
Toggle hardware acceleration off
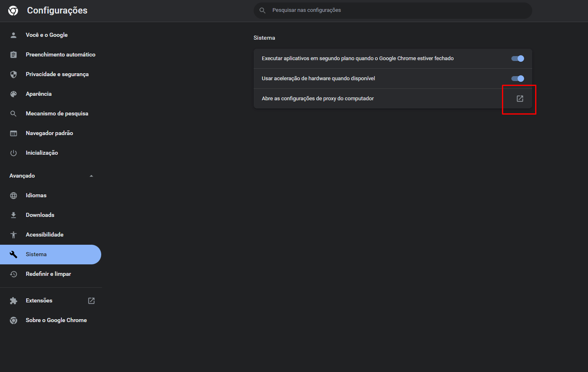coord(518,79)
